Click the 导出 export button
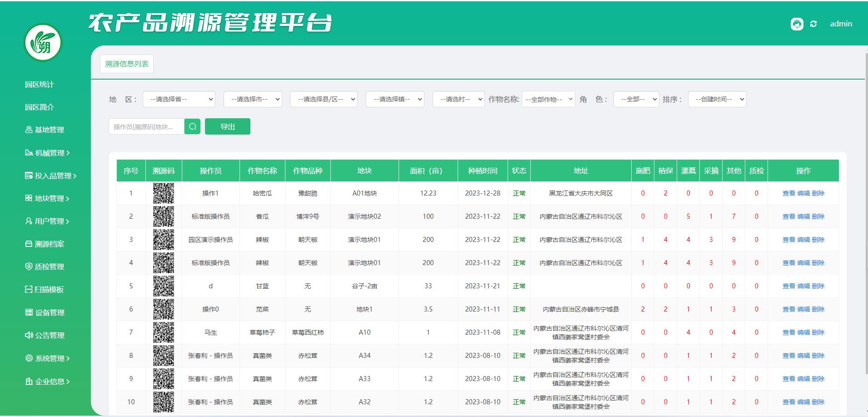 click(x=228, y=126)
